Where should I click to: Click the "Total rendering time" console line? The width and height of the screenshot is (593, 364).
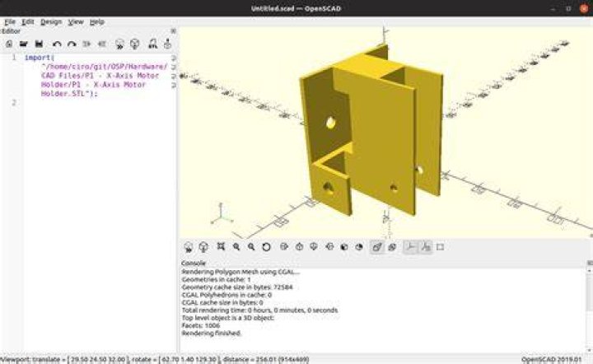point(259,310)
